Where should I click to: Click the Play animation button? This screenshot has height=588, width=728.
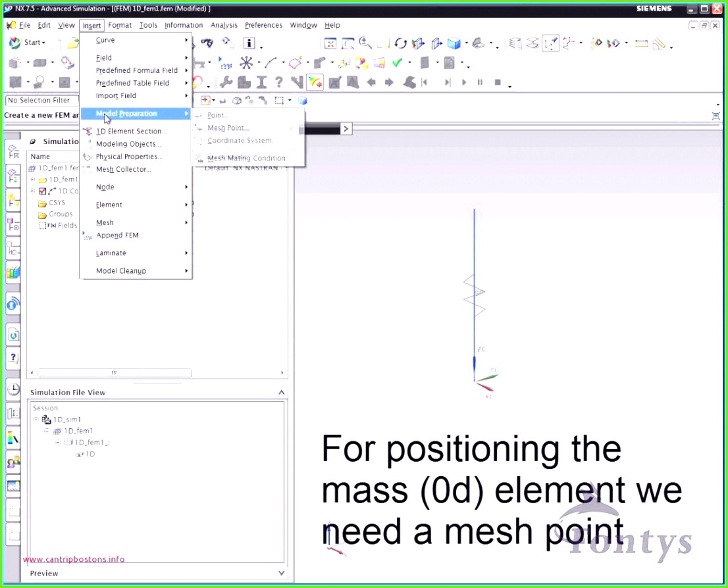[x=463, y=82]
